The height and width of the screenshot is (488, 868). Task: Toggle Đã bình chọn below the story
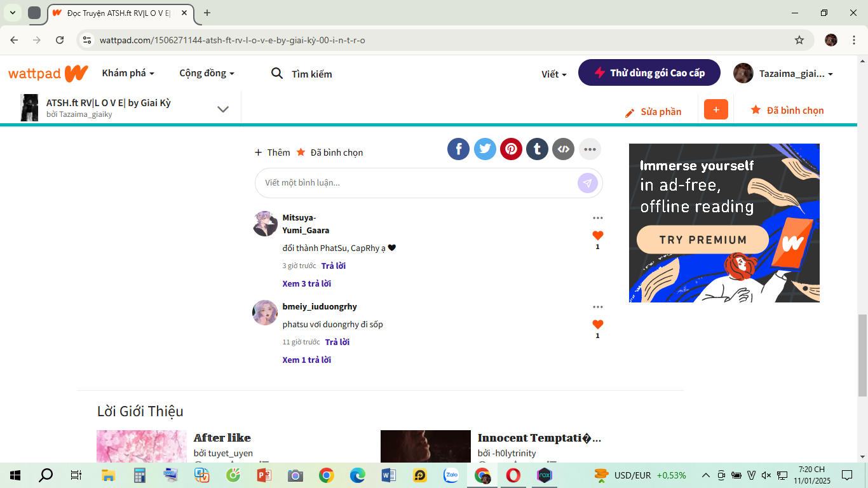click(330, 152)
